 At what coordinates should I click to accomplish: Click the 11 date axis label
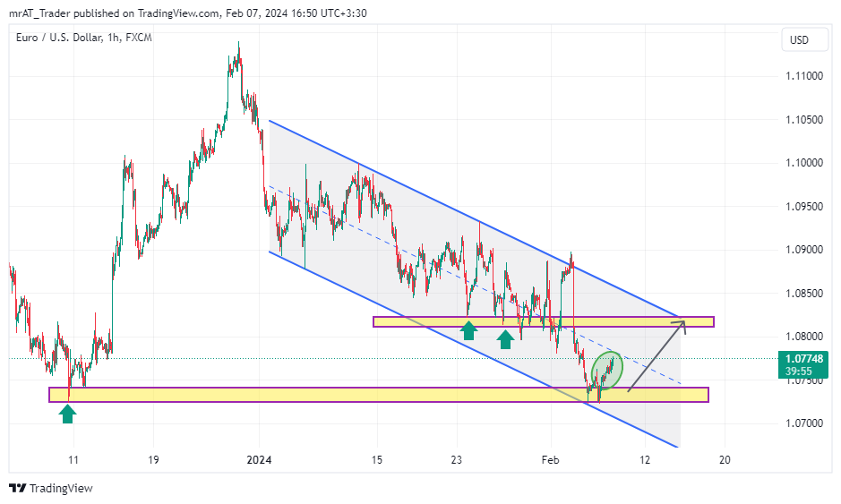pos(73,460)
